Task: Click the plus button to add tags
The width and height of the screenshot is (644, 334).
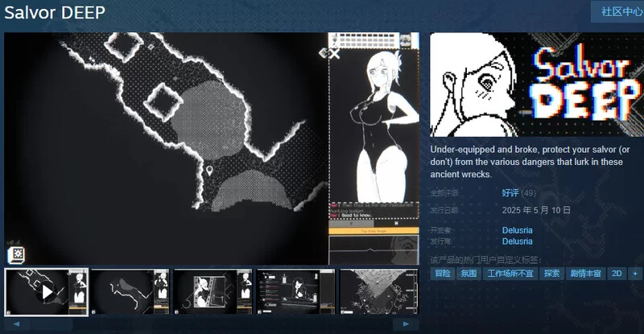Action: (635, 274)
